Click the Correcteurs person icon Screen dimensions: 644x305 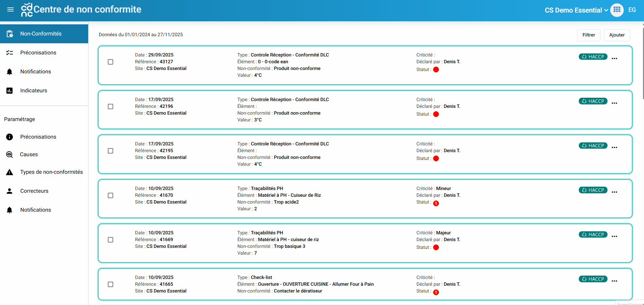coord(9,191)
